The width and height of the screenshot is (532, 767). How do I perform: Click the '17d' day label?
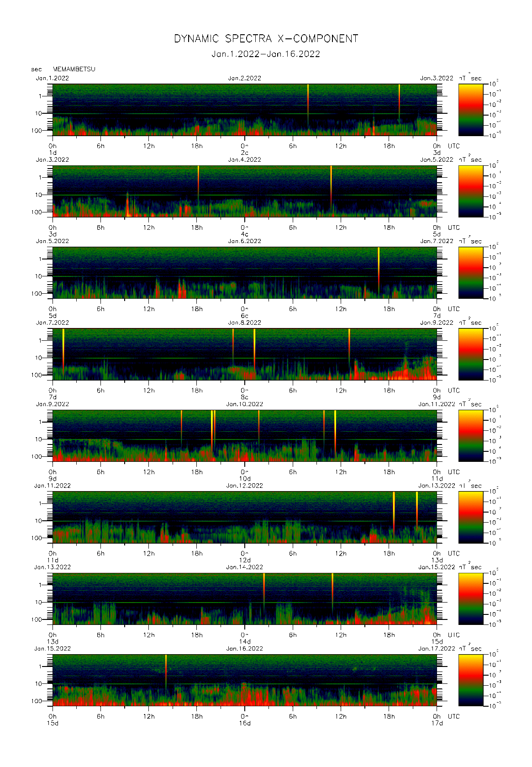pyautogui.click(x=437, y=723)
